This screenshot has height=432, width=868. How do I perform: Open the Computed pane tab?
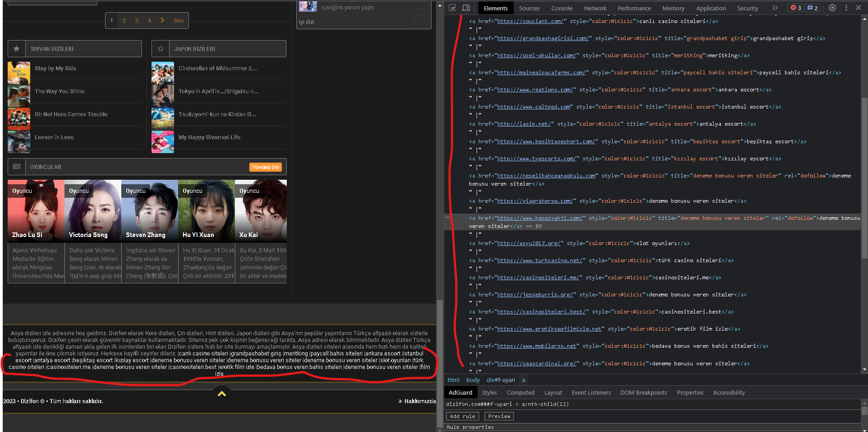coord(520,392)
